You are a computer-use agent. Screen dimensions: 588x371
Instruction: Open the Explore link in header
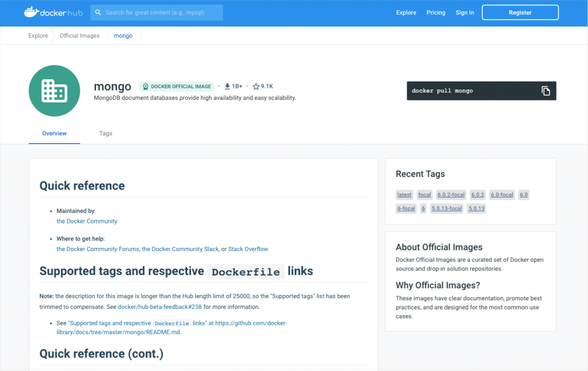406,13
